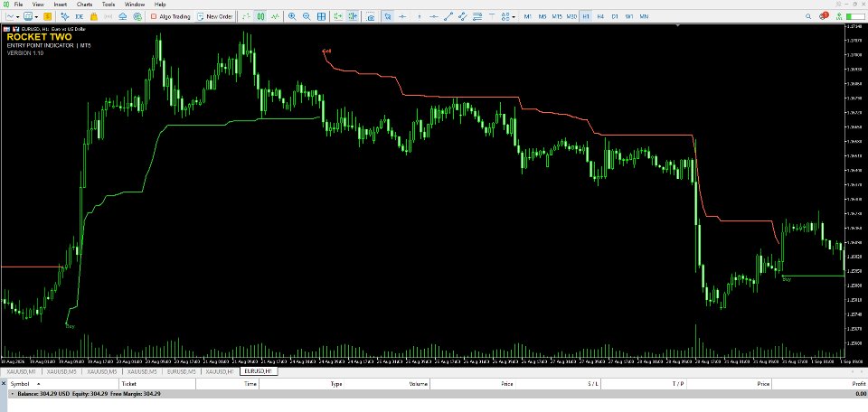Switch to the XAUUSD,H1 chart tab

click(220, 371)
